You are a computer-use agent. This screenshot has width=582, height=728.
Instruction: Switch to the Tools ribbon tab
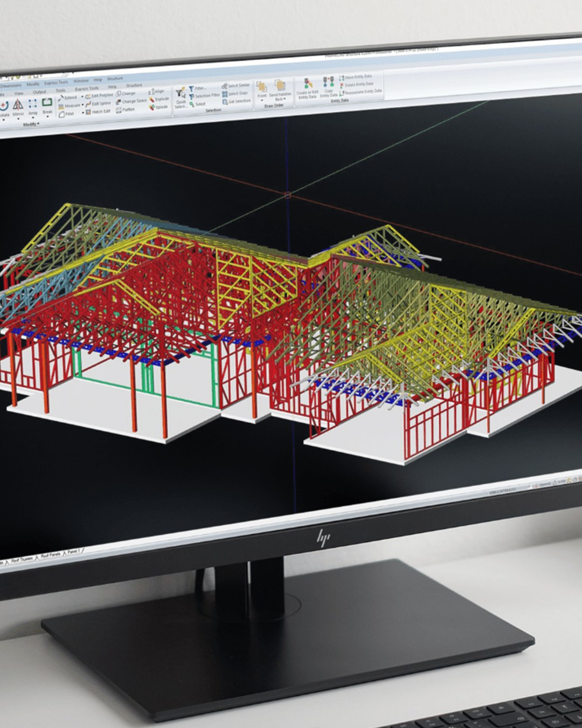pyautogui.click(x=60, y=91)
